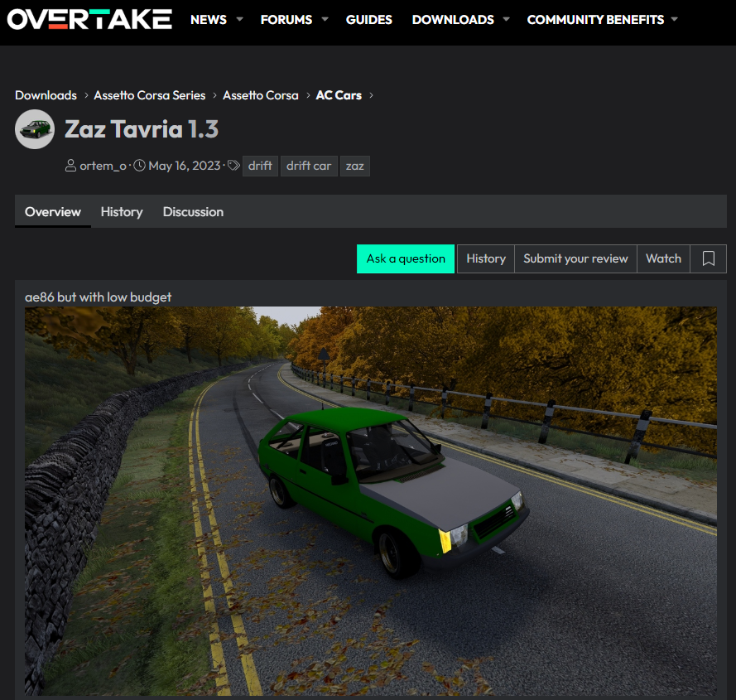Image resolution: width=736 pixels, height=700 pixels.
Task: Switch to the Discussion tab
Action: 193,212
